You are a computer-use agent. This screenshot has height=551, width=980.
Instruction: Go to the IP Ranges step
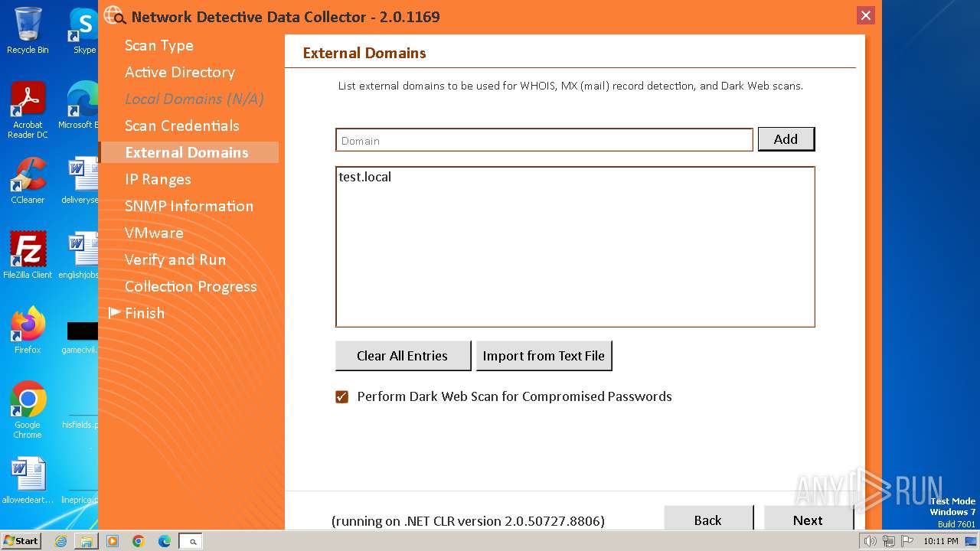point(158,179)
